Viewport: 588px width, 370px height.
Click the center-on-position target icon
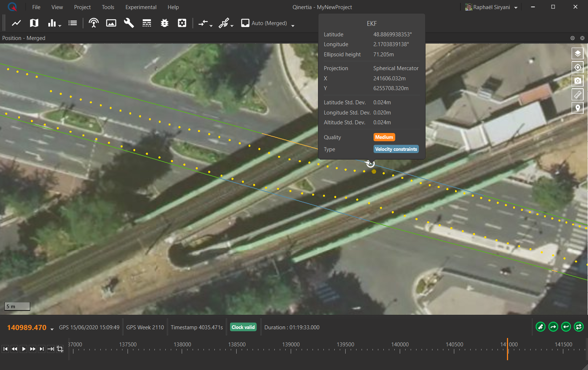[577, 67]
